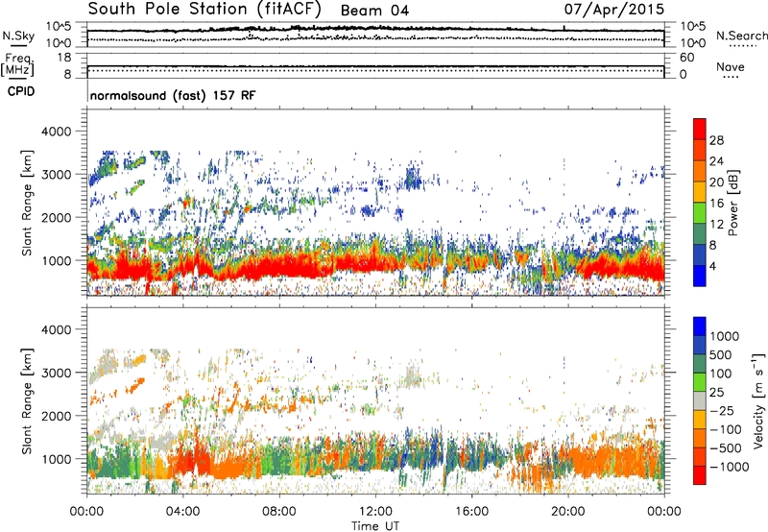The height and width of the screenshot is (532, 768).
Task: Click the power colorbar value '28'
Action: [x=716, y=140]
